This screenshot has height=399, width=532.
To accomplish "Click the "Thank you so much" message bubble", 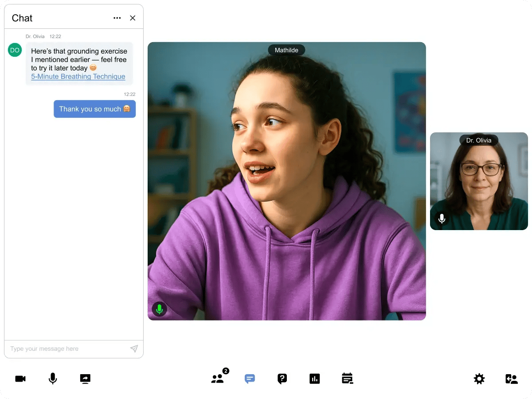I will (94, 109).
